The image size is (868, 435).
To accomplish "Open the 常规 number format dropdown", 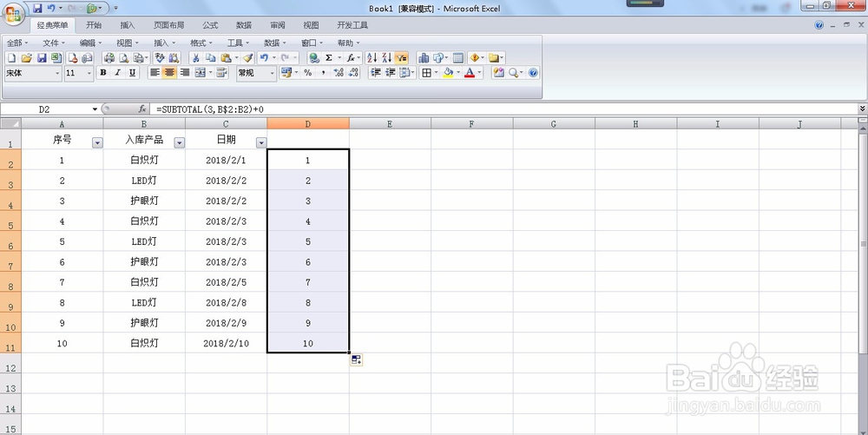I will 272,73.
